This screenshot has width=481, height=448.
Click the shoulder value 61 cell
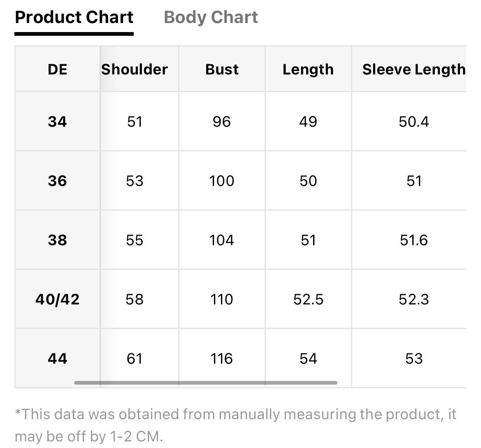click(x=135, y=358)
